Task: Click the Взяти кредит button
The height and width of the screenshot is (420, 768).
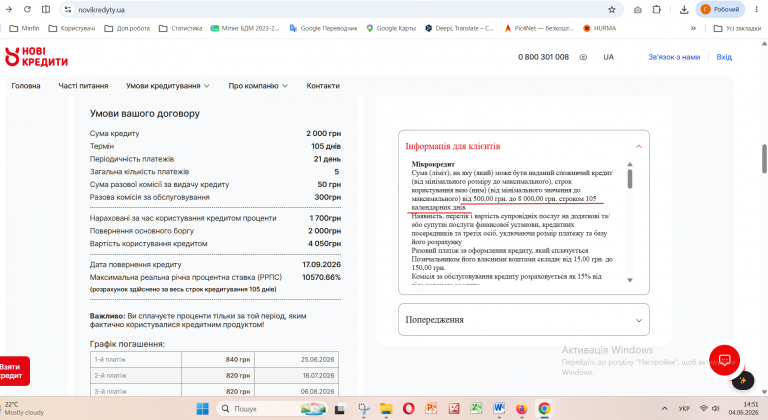Action: pos(14,371)
